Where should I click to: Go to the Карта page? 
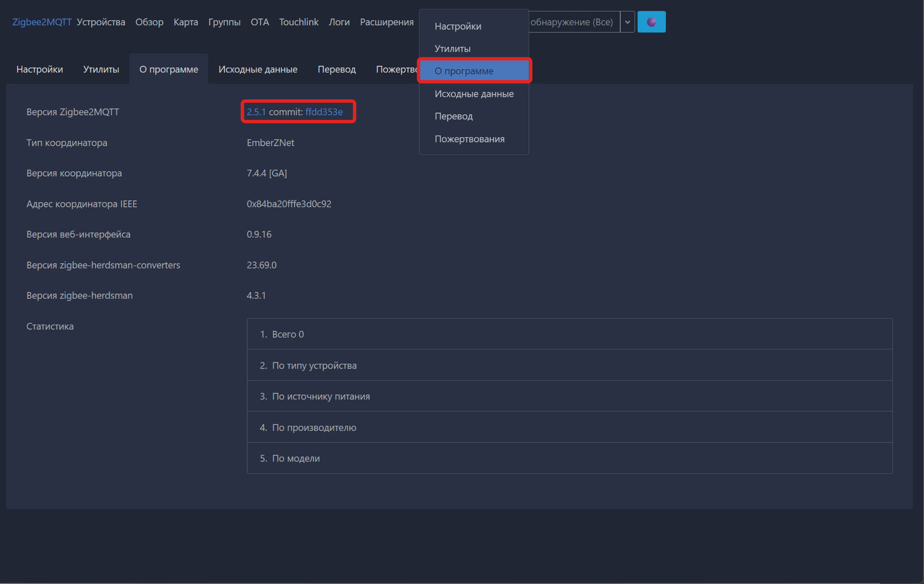[185, 22]
